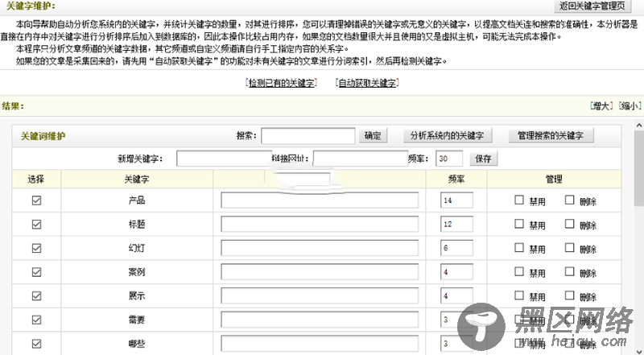Click keyword text 展示
The height and width of the screenshot is (355, 644).
[136, 296]
